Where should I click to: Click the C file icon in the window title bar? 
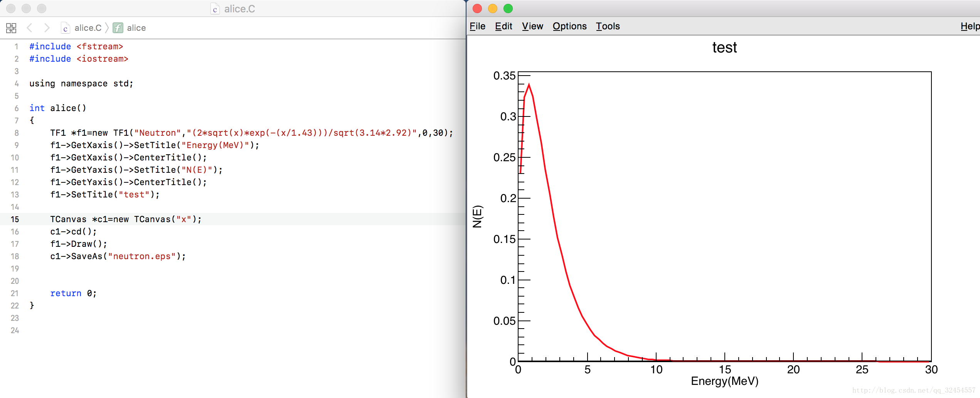pos(215,8)
